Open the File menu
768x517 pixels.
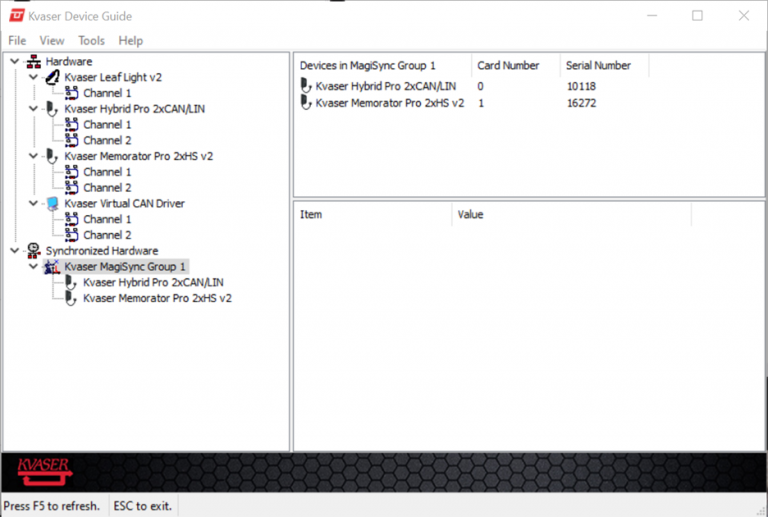pyautogui.click(x=17, y=40)
